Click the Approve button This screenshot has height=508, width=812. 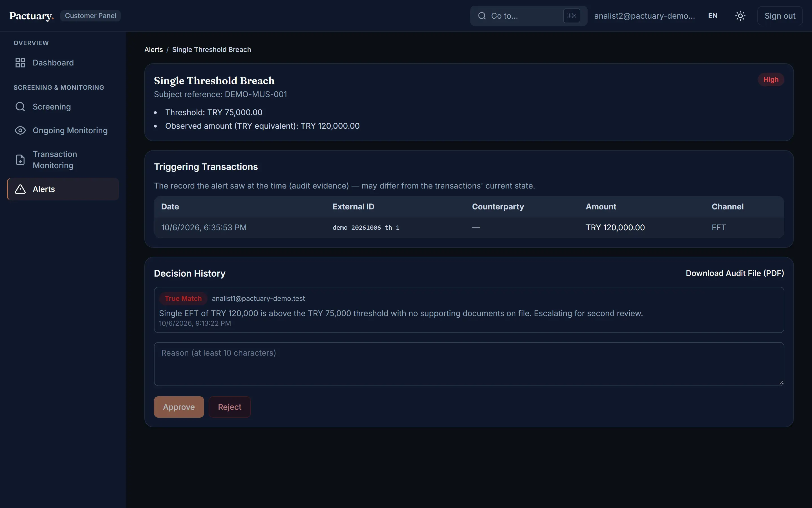(179, 407)
